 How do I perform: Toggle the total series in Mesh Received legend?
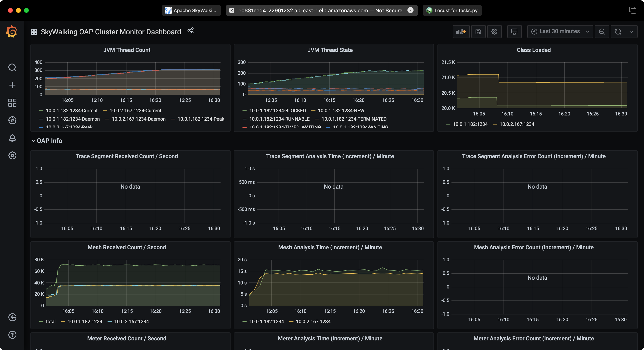pyautogui.click(x=50, y=322)
